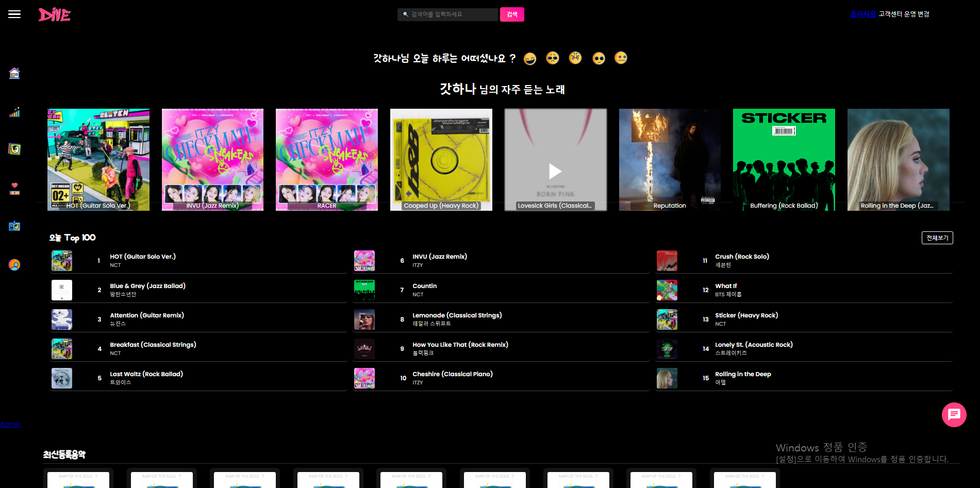
Task: Open the chart rankings sidebar icon
Action: tap(14, 112)
